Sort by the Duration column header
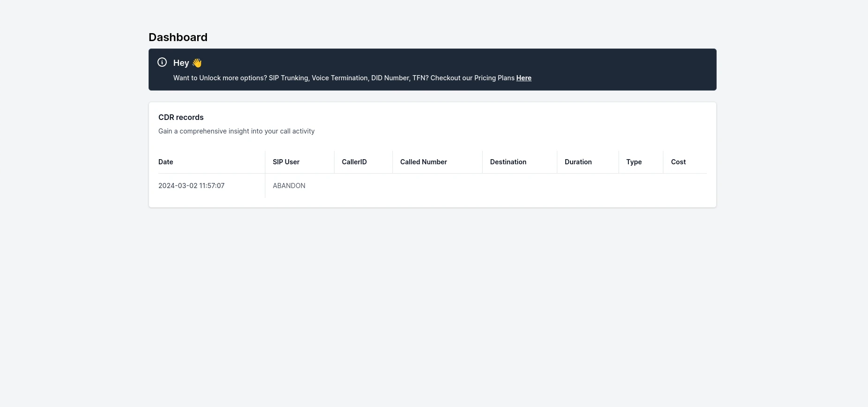The image size is (868, 407). pyautogui.click(x=578, y=162)
